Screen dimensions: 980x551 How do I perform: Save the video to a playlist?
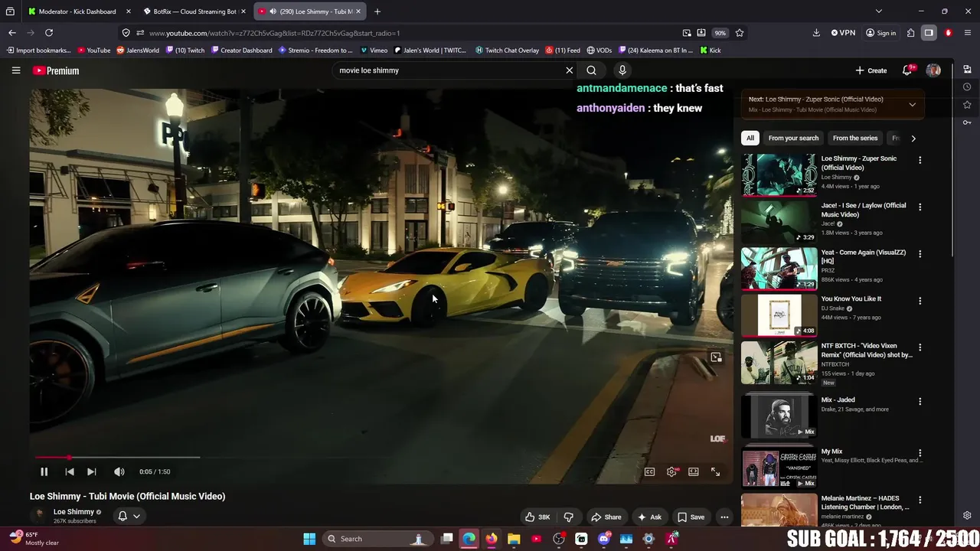tap(691, 517)
